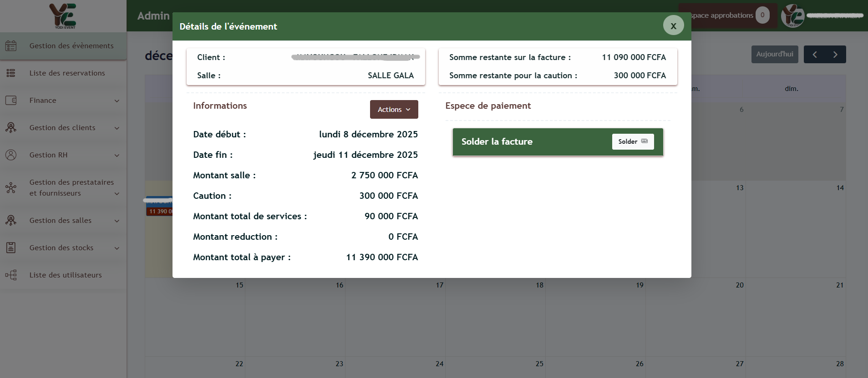Click the Finance wallet icon

[11, 101]
